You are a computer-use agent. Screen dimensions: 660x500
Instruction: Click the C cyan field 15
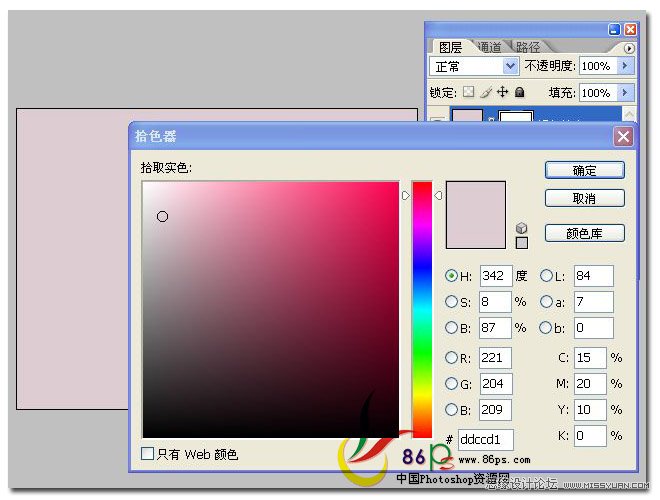[590, 358]
